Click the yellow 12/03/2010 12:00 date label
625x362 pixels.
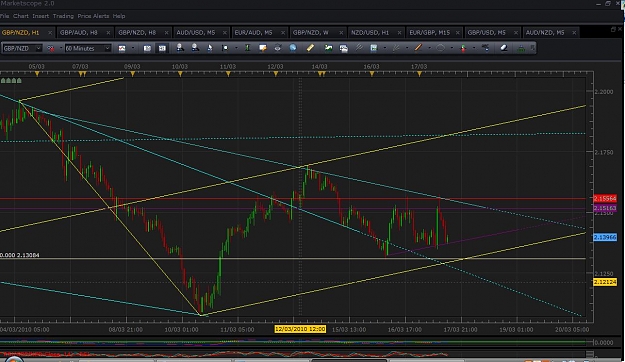point(300,329)
